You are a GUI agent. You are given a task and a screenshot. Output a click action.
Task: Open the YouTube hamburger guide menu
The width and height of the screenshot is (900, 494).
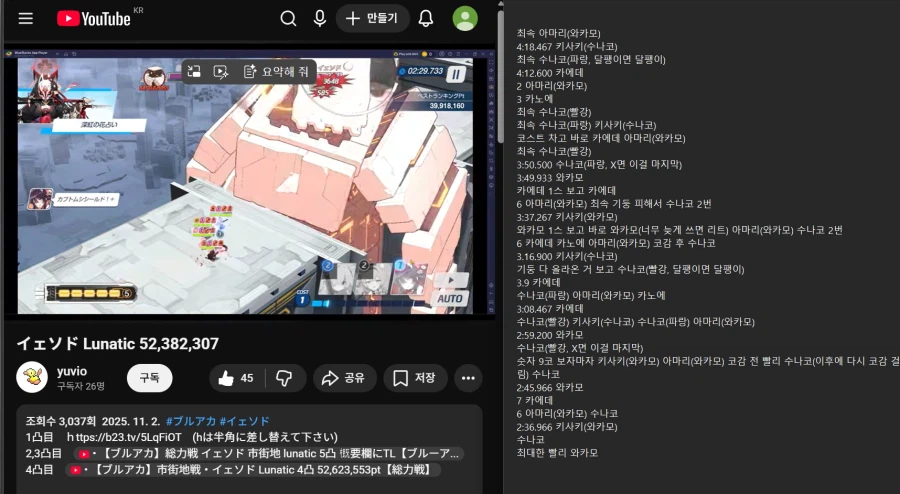25,18
